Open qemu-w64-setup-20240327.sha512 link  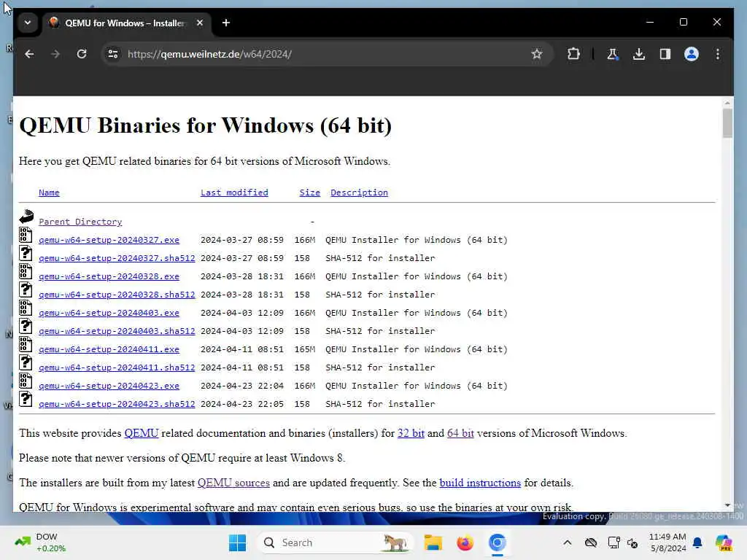point(117,258)
